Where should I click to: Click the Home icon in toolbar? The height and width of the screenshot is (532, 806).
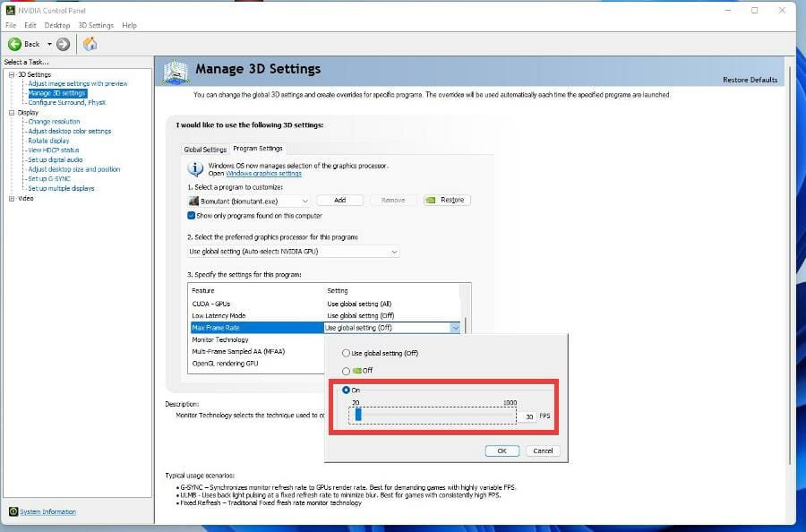[x=90, y=44]
